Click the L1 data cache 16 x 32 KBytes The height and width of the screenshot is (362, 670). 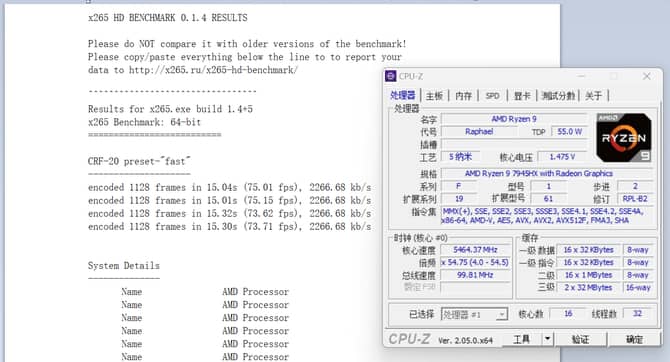(x=588, y=250)
